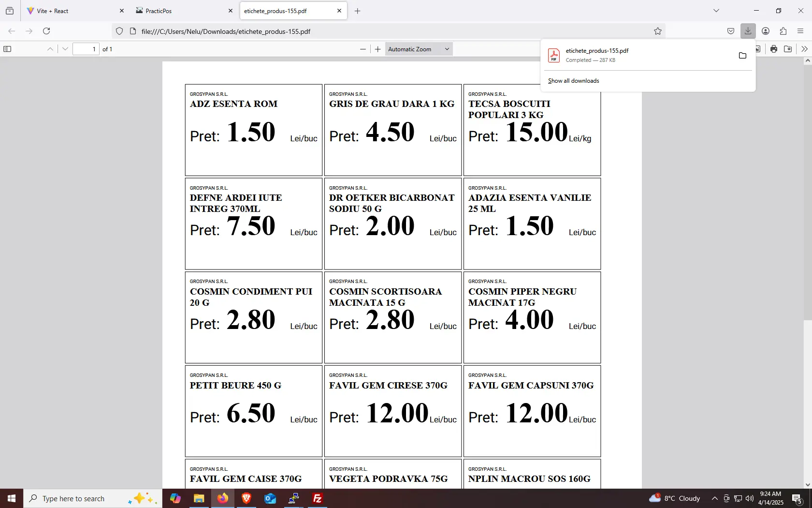Open the Firefox extensions icon
The height and width of the screenshot is (508, 812).
click(783, 31)
